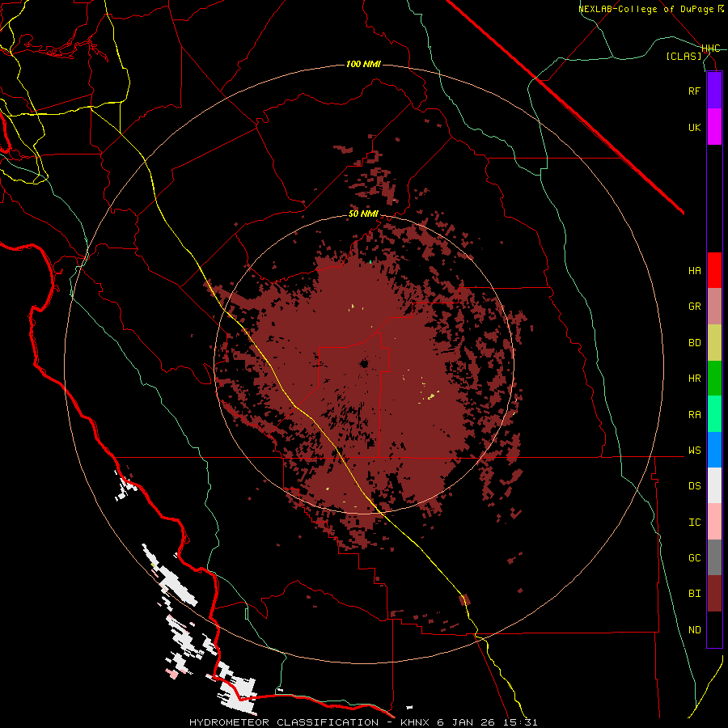Click the RA legend label
Viewport: 728px width, 728px height.
click(x=694, y=415)
